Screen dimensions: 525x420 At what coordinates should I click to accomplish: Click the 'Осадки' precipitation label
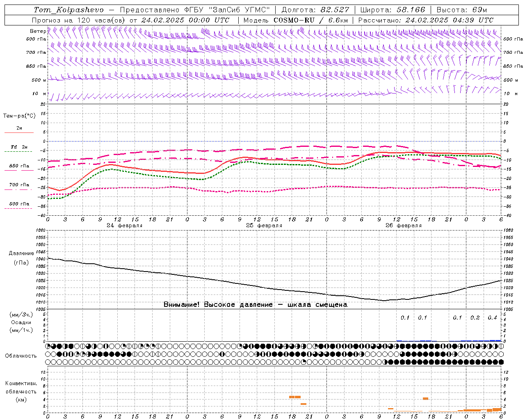tap(21, 322)
